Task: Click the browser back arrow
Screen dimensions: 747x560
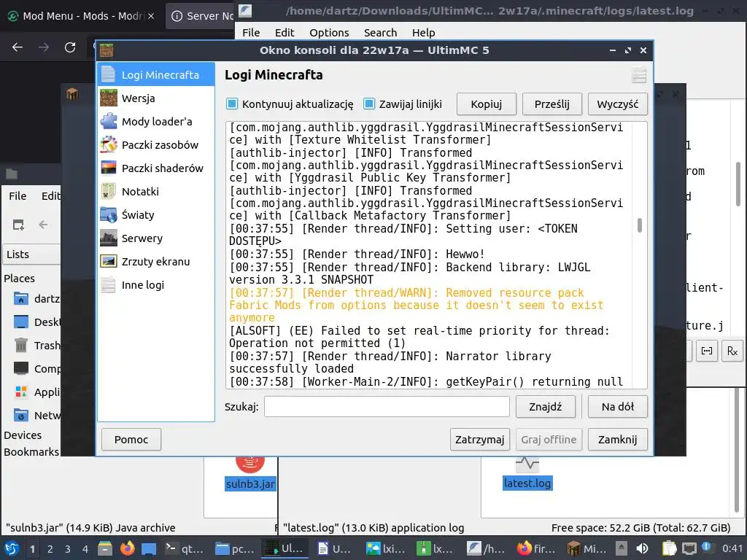Action: tap(18, 47)
